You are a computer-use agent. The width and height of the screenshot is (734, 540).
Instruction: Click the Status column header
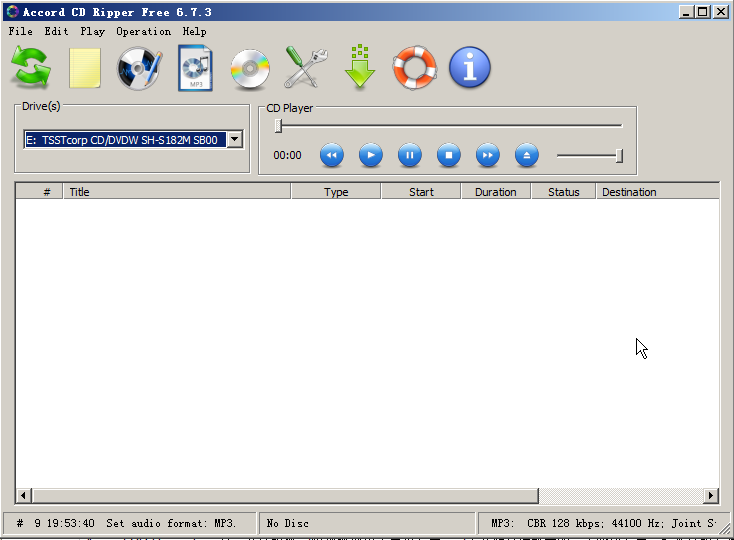click(x=564, y=192)
